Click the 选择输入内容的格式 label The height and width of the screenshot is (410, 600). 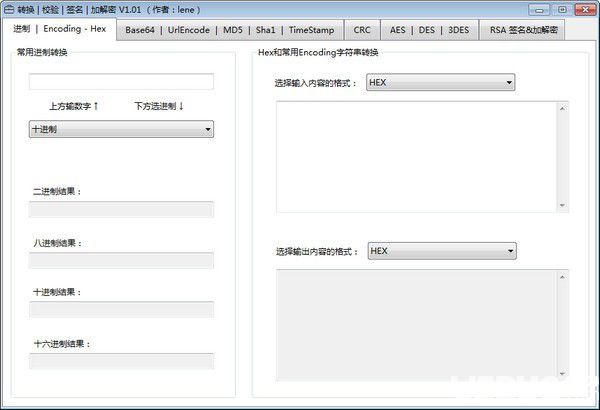(315, 83)
